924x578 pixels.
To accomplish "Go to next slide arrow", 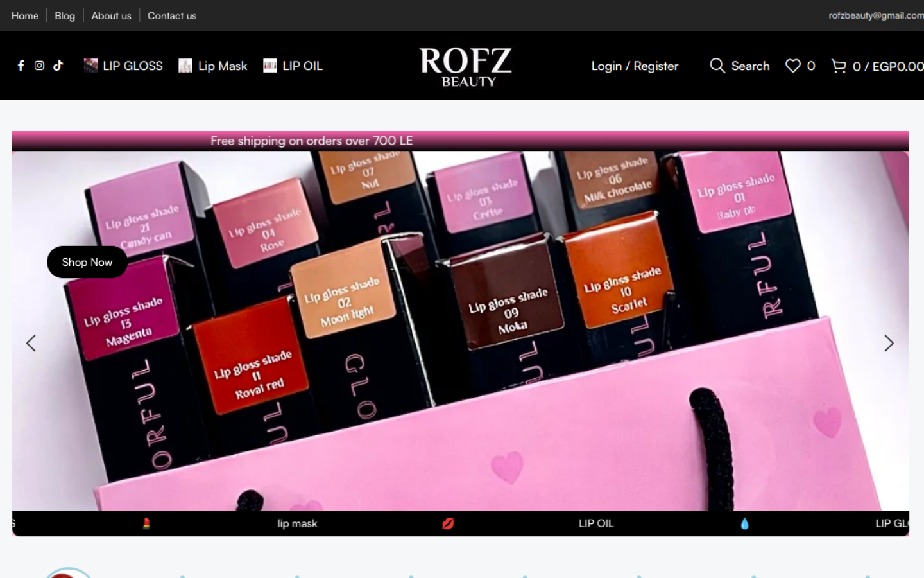I will pos(889,343).
